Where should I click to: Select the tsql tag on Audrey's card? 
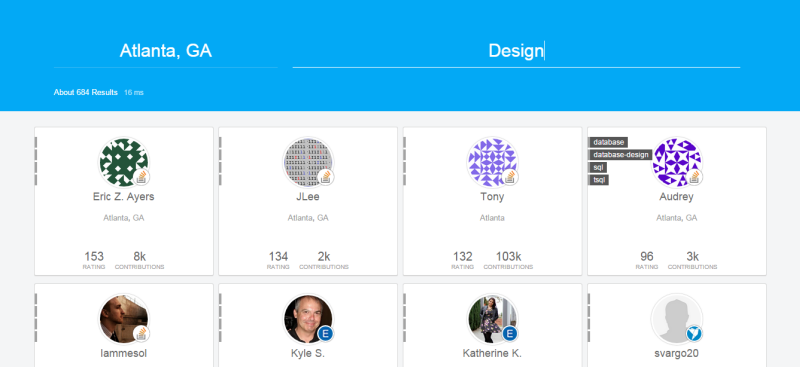599,180
